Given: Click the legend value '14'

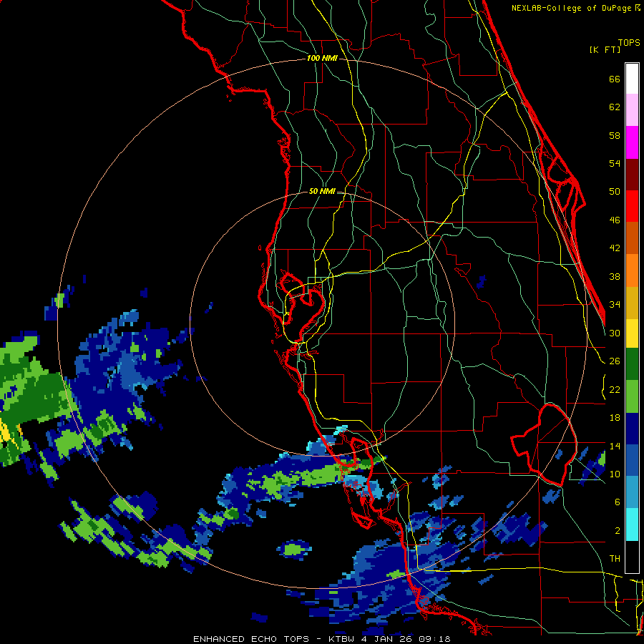Looking at the screenshot, I should [615, 446].
